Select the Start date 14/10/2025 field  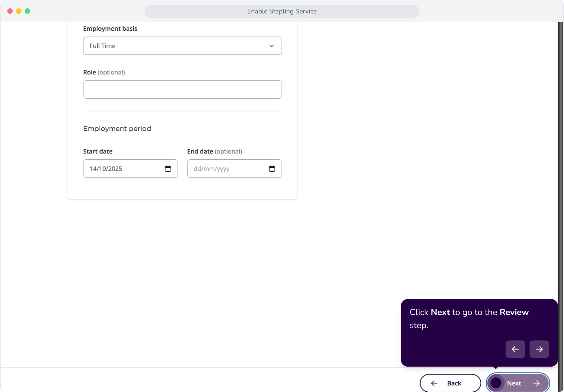(x=131, y=169)
